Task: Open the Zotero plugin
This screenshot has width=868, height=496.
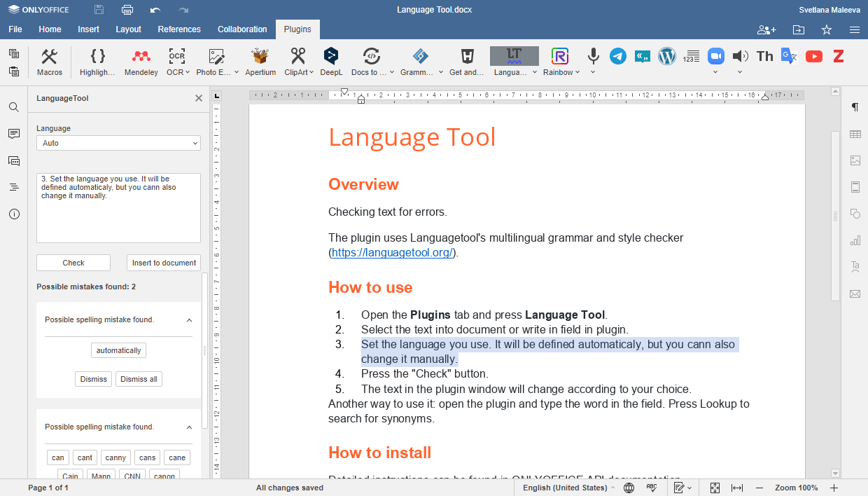Action: [x=838, y=56]
